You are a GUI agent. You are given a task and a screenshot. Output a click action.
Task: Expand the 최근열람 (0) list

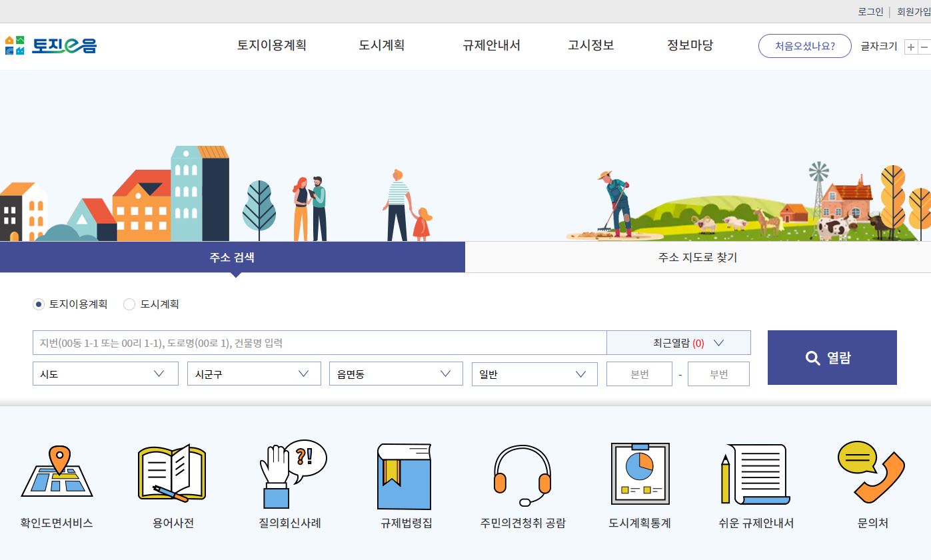pos(678,343)
